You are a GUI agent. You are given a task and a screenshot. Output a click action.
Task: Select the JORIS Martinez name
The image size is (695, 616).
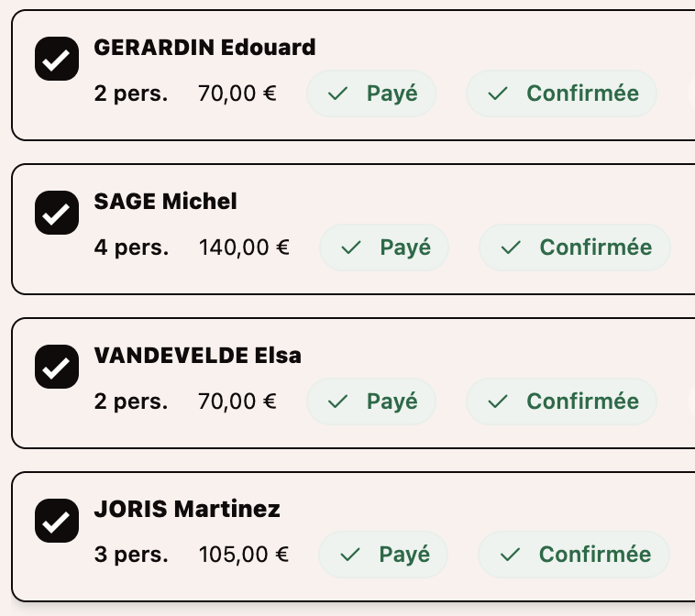(187, 510)
